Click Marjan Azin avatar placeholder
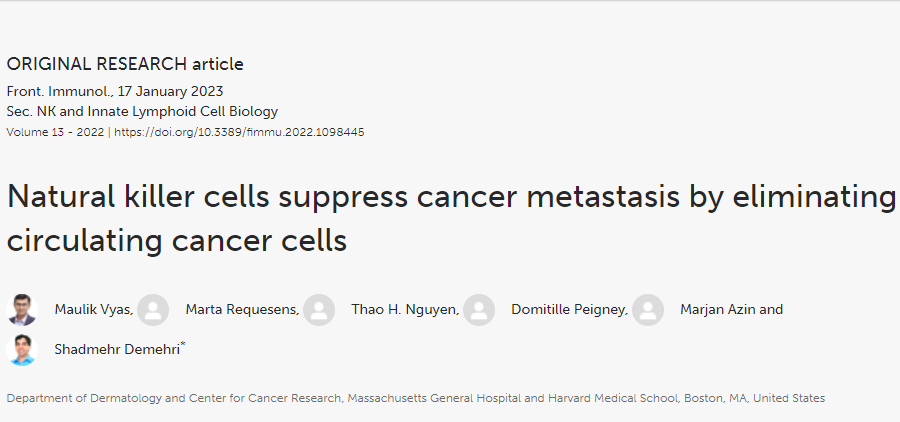900x422 pixels. (648, 310)
